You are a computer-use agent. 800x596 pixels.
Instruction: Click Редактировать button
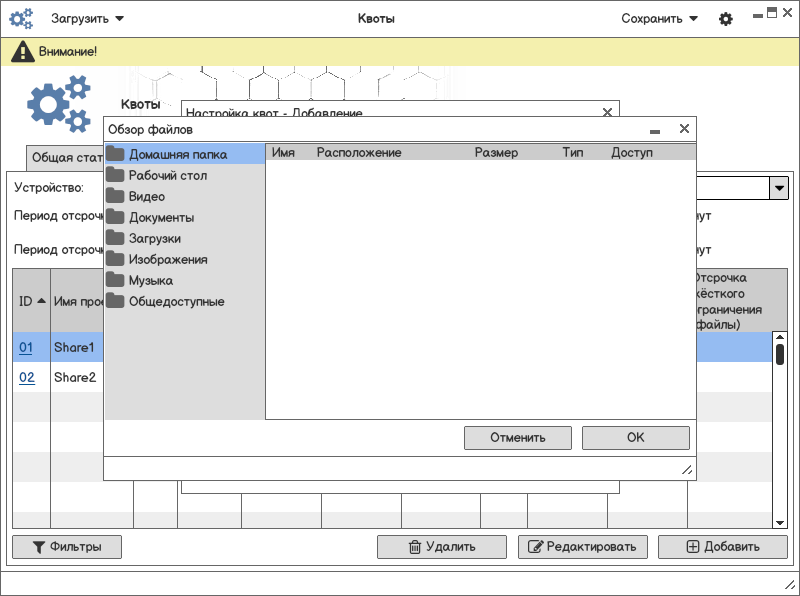coord(583,547)
